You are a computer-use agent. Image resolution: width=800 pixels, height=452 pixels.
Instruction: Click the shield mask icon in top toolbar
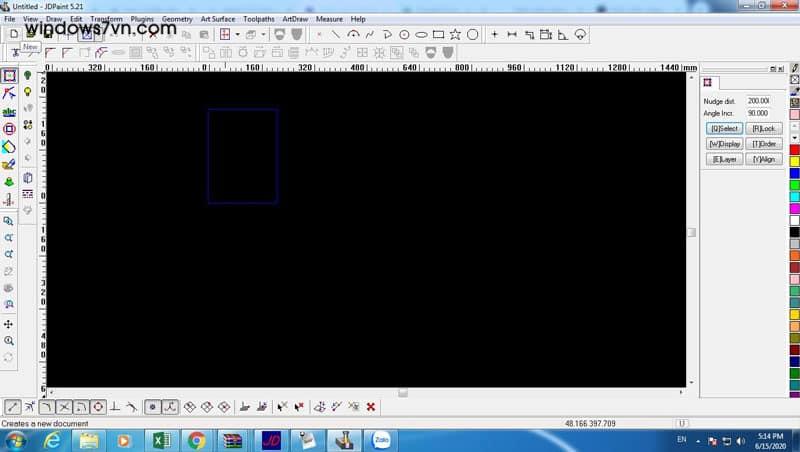point(280,35)
